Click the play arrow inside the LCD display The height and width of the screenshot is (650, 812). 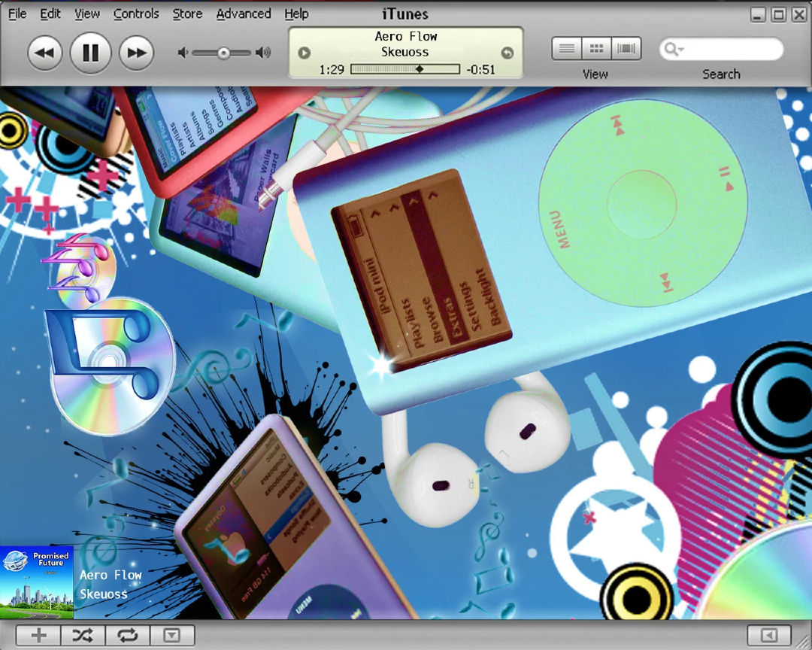[x=304, y=52]
